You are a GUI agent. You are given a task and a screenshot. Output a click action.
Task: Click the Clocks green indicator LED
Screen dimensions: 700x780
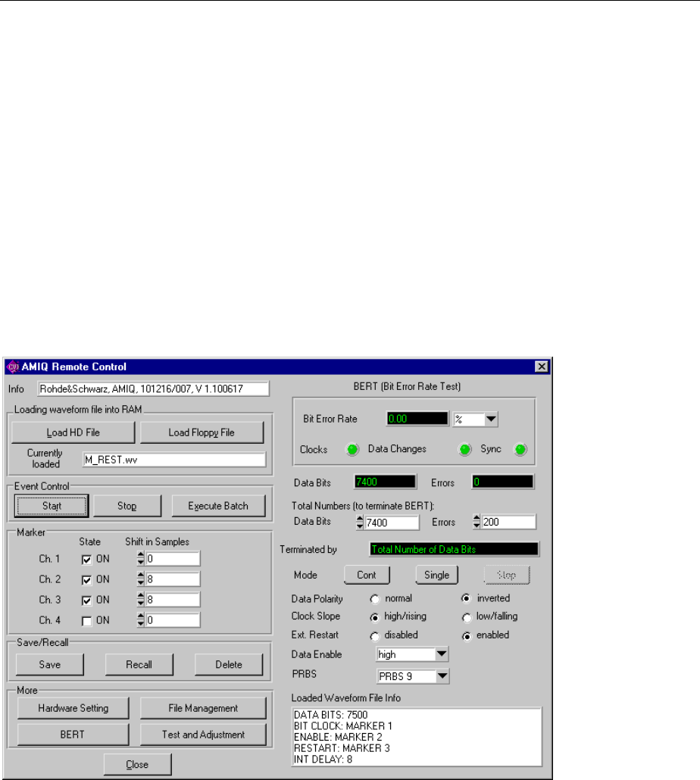353,449
